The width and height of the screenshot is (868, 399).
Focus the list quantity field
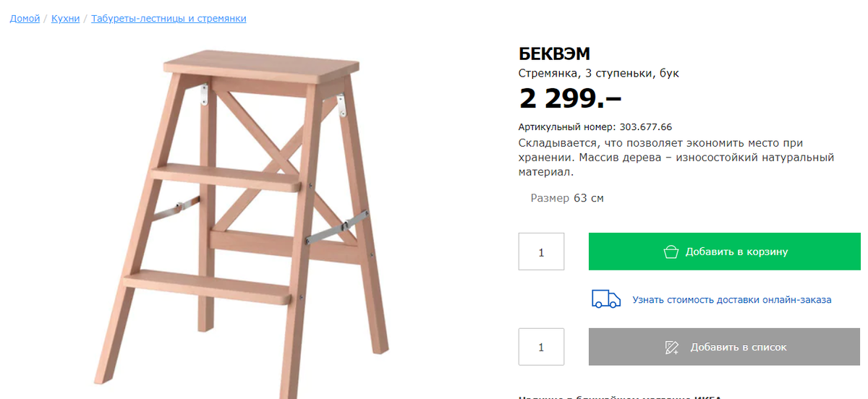click(541, 347)
